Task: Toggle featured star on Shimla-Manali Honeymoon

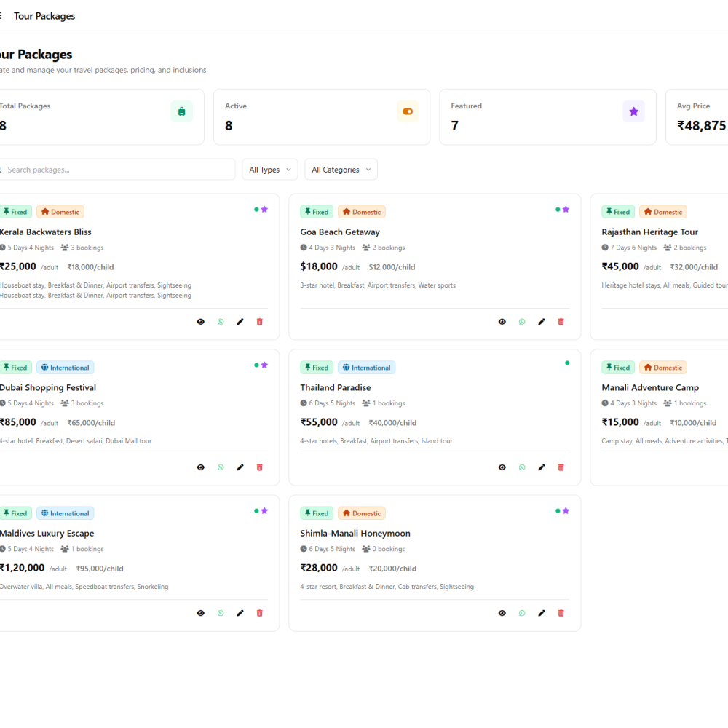Action: point(566,511)
